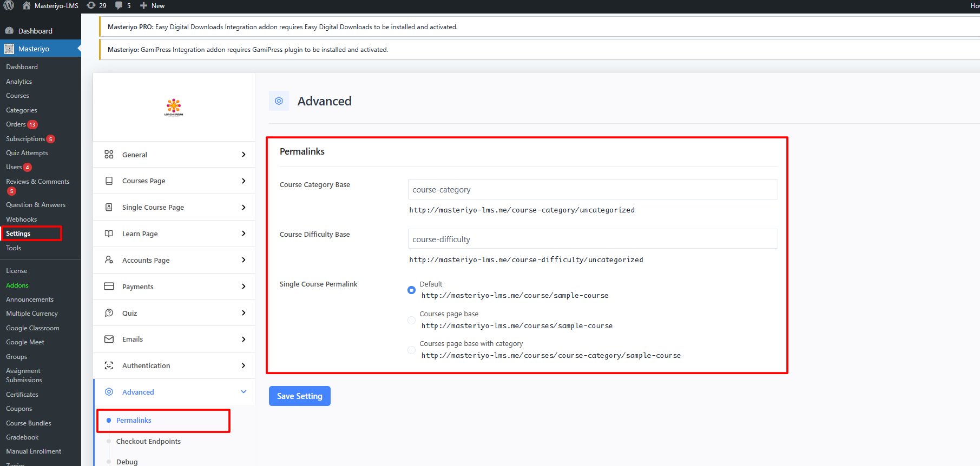Open Analytics in the sidebar
Screen dimensions: 980x466
click(x=19, y=82)
